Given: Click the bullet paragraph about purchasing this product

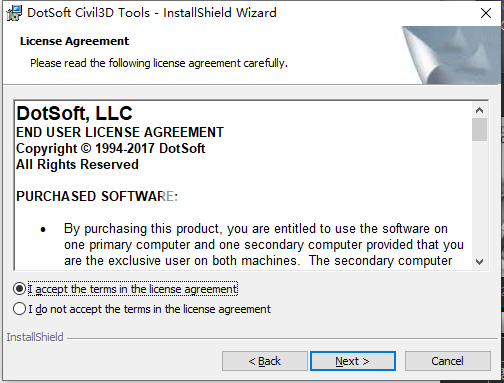Looking at the screenshot, I should (x=263, y=245).
